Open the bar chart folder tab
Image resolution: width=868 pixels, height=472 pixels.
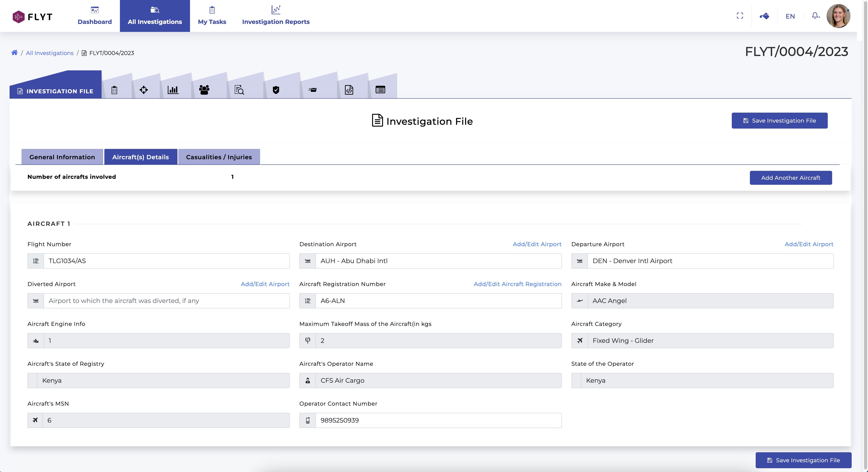click(x=173, y=90)
